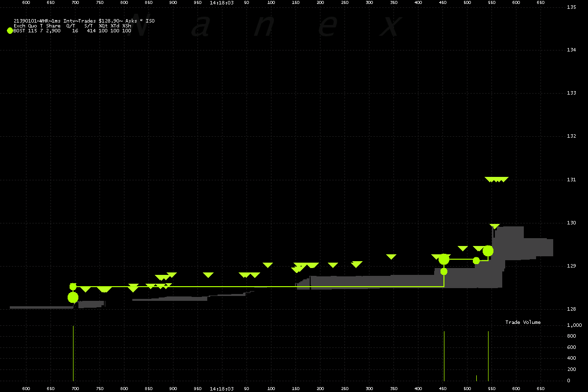This screenshot has width=588, height=392.
Task: Click the 131 price axis label
Action: 571,180
